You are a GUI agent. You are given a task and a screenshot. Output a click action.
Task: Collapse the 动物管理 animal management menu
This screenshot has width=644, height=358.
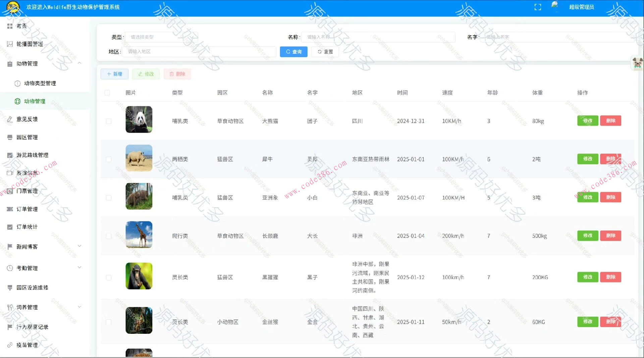tap(79, 63)
